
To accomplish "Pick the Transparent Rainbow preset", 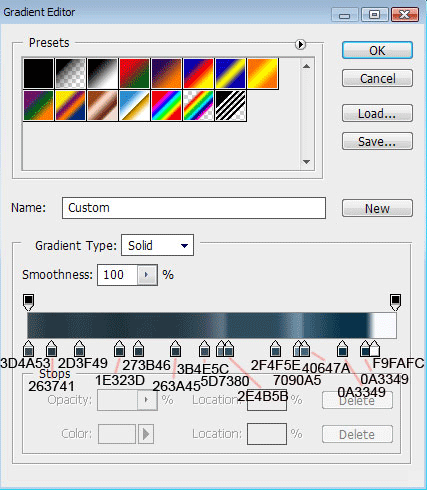I will tap(198, 105).
